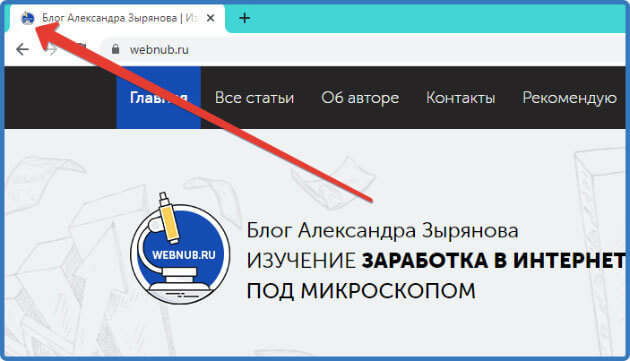Open the Рекомендую menu item

(x=569, y=98)
